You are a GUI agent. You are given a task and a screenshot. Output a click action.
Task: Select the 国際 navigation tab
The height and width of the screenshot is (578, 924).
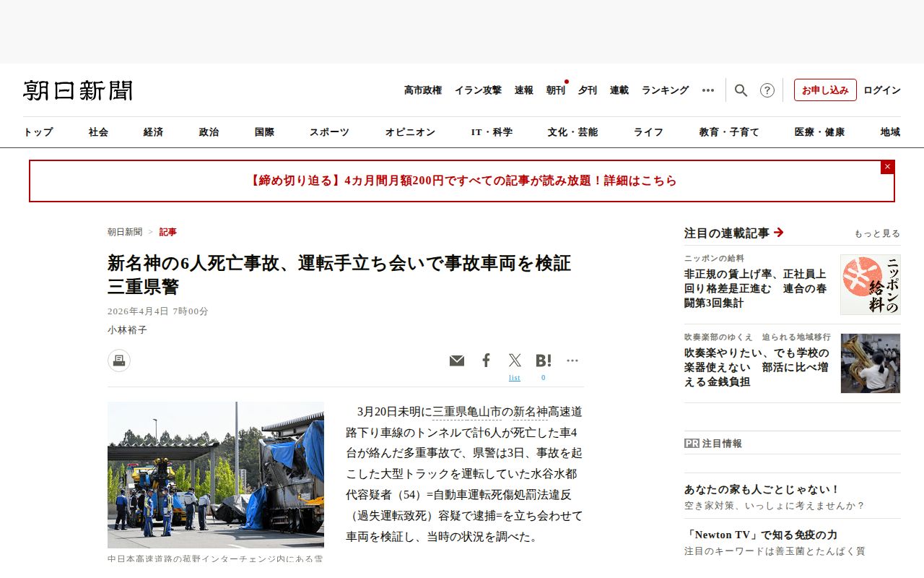coord(265,132)
